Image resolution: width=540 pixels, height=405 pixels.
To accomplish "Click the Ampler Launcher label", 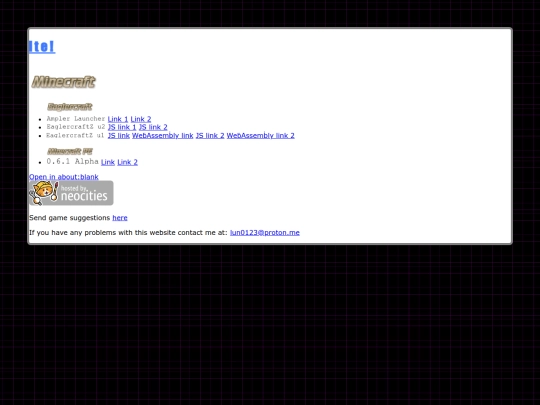I will [76, 119].
